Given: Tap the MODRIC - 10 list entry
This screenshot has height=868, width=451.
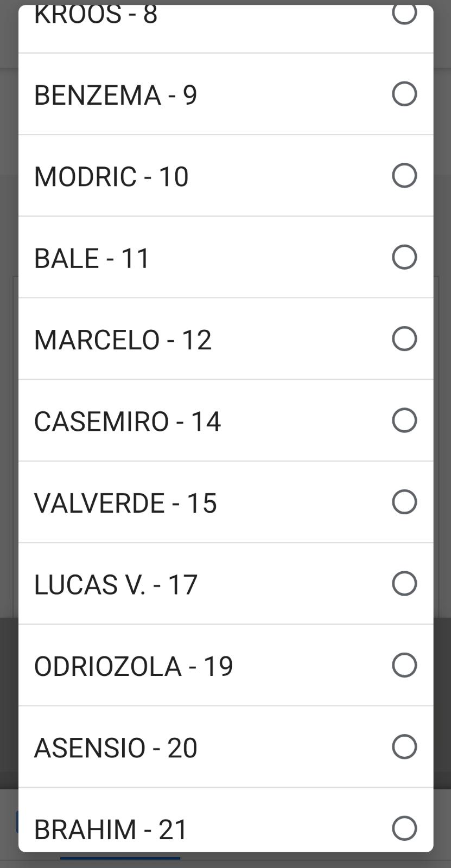Looking at the screenshot, I should 111,176.
